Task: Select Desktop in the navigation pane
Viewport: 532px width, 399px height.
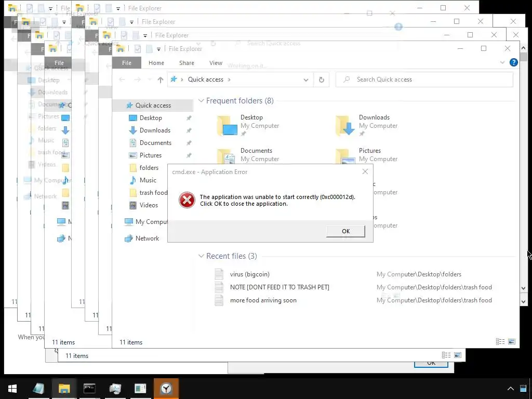Action: (151, 118)
